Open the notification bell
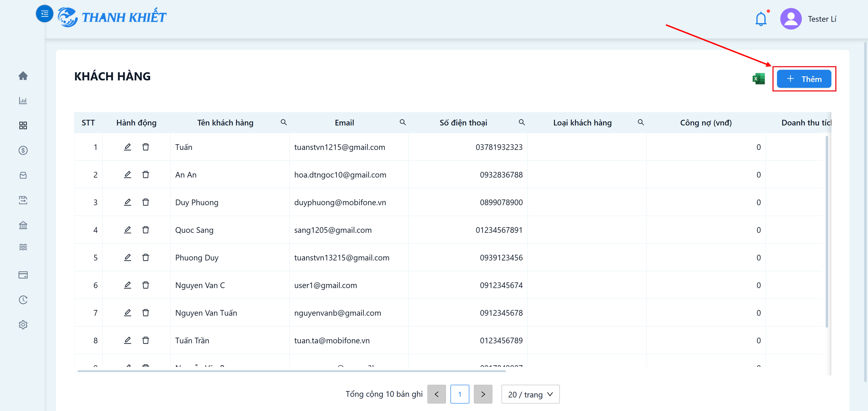The width and height of the screenshot is (868, 411). click(761, 19)
